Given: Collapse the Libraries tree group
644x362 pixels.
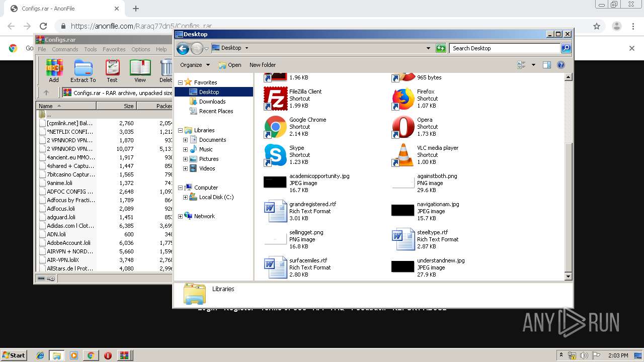Looking at the screenshot, I should point(180,130).
